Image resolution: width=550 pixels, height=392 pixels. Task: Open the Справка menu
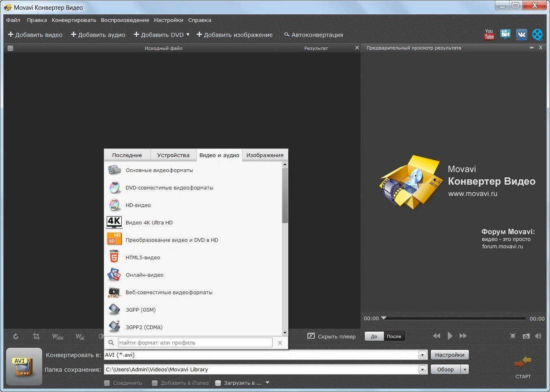(200, 20)
